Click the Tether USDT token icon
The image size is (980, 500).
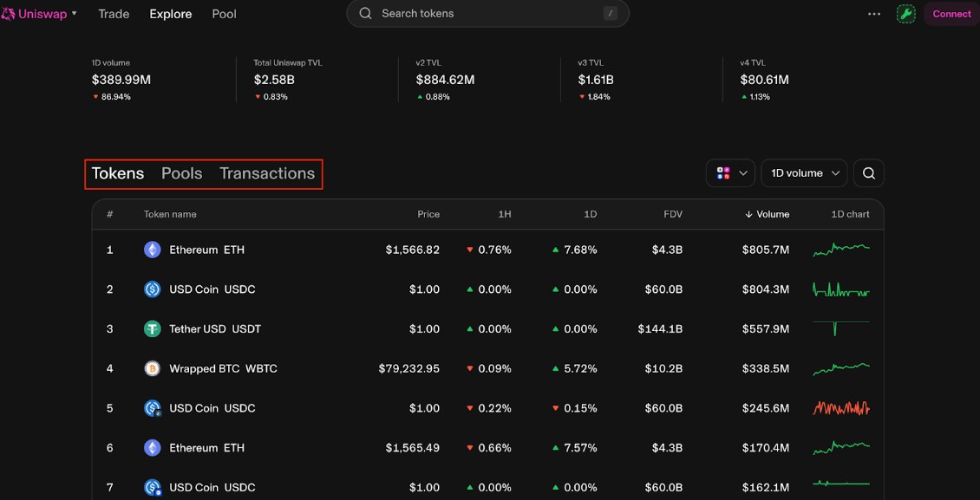pyautogui.click(x=152, y=329)
